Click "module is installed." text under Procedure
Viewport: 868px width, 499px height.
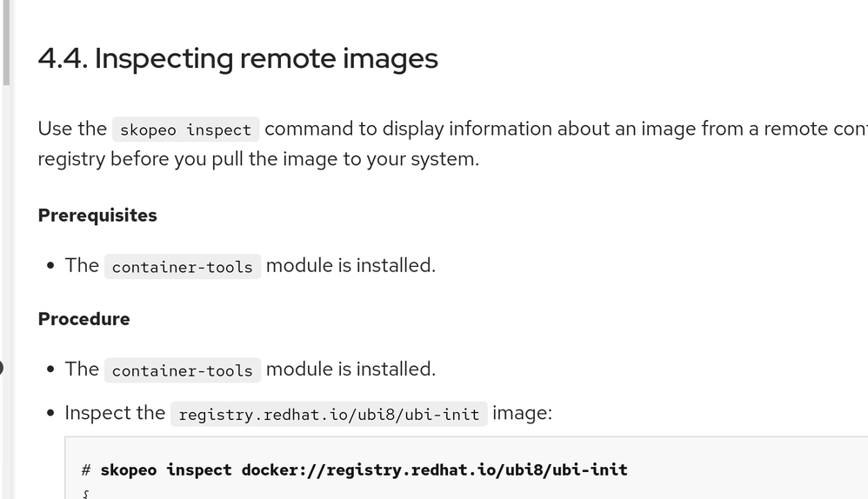tap(351, 369)
